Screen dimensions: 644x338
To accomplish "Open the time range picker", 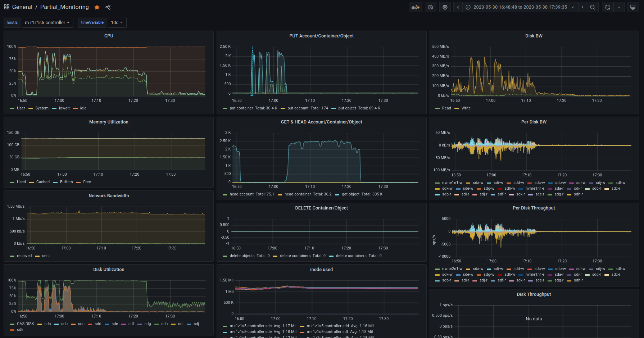I will click(x=520, y=7).
